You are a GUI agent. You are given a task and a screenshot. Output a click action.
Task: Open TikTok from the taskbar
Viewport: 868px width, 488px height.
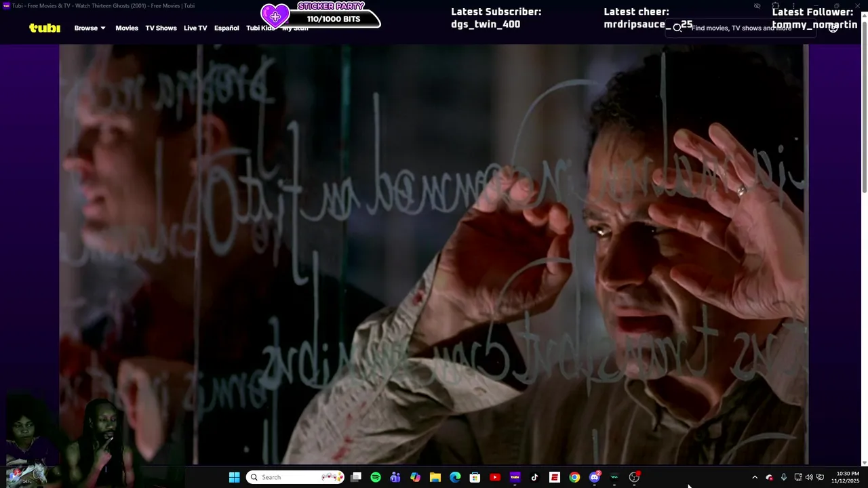pyautogui.click(x=534, y=477)
